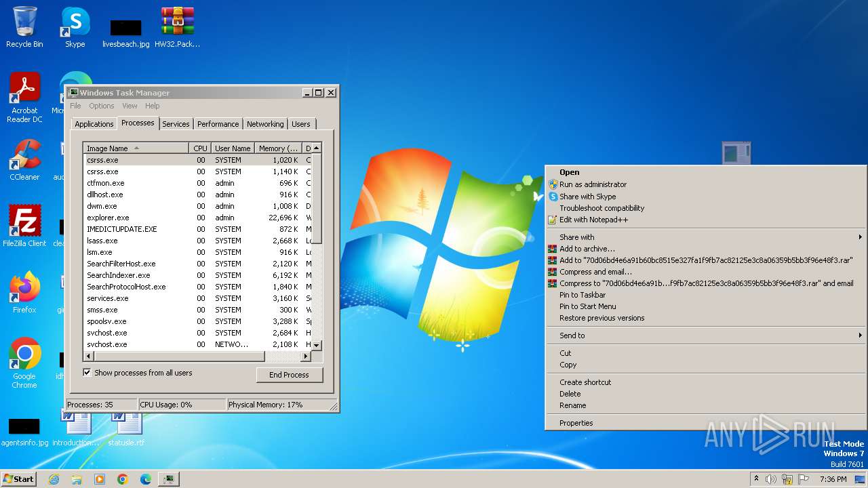
Task: Sort processes by Image Name column
Action: (x=136, y=148)
